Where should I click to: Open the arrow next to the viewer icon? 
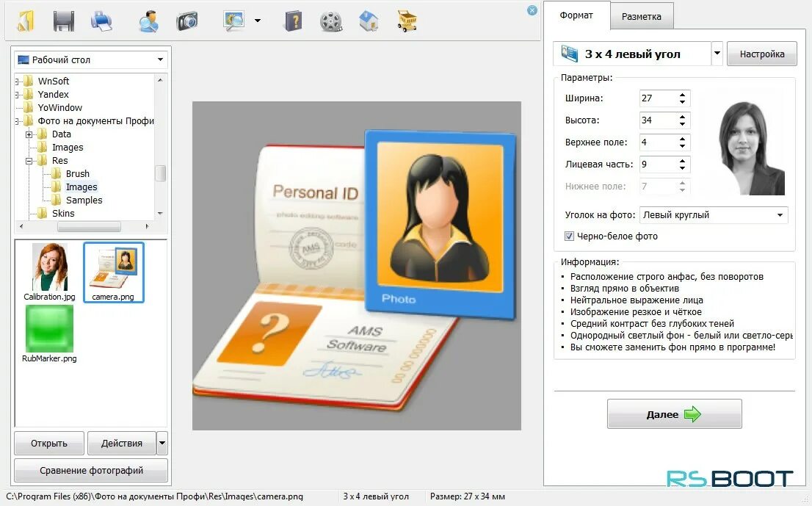[x=258, y=21]
